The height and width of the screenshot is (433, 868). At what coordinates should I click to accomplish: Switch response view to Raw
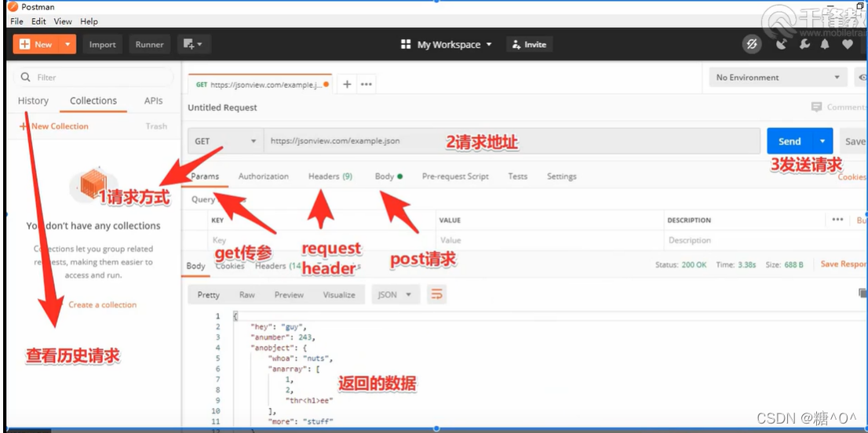pyautogui.click(x=247, y=295)
